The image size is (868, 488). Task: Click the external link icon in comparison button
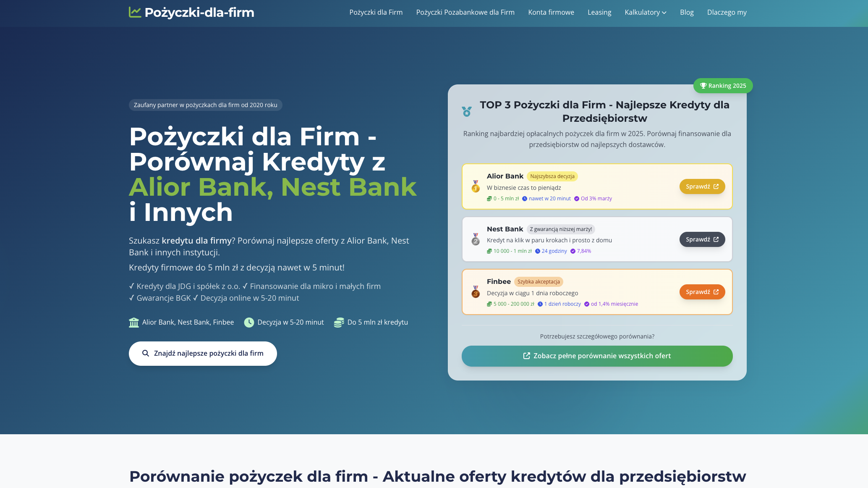(527, 356)
